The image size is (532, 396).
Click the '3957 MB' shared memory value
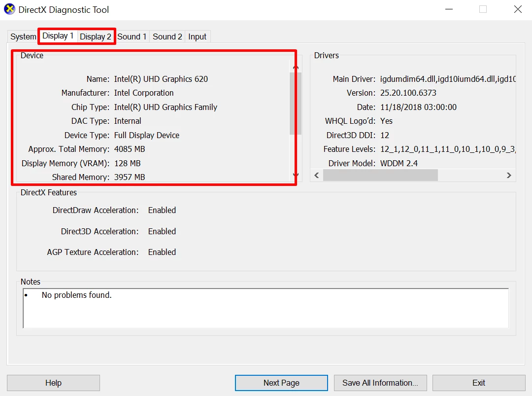[130, 177]
